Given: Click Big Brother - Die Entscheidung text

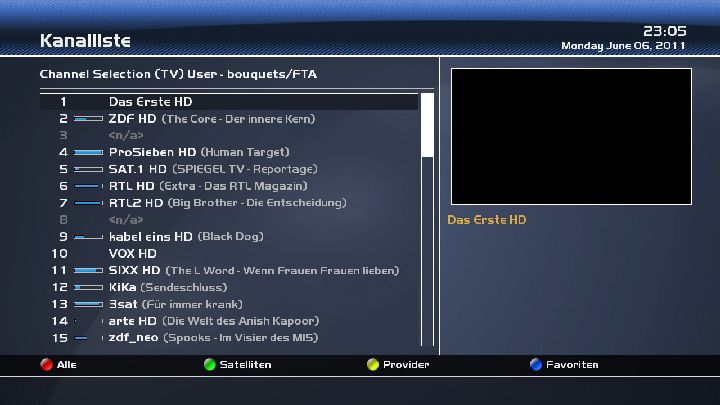Looking at the screenshot, I should click(x=257, y=203).
